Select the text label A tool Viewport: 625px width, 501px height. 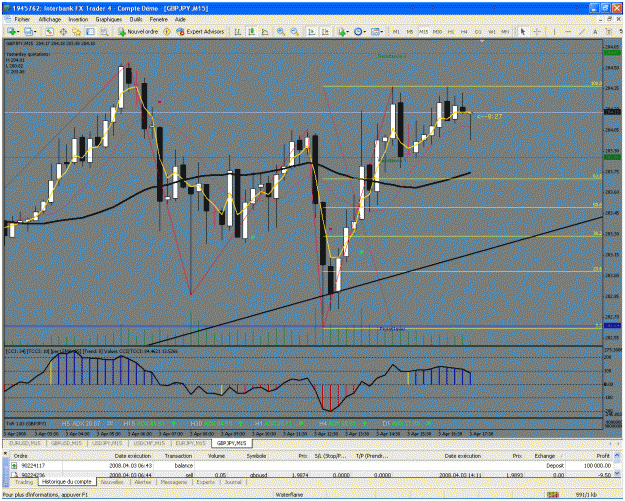point(595,31)
